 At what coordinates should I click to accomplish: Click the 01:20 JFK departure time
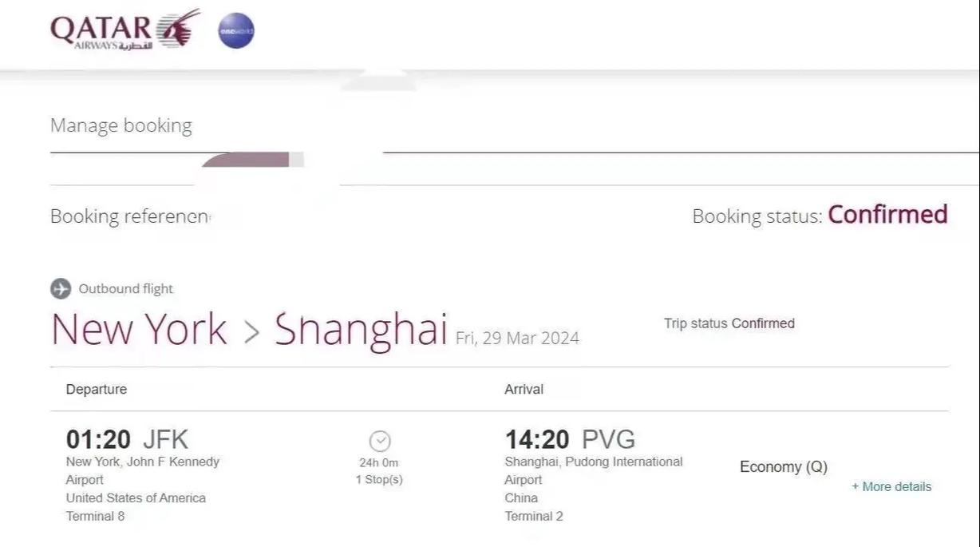[127, 440]
